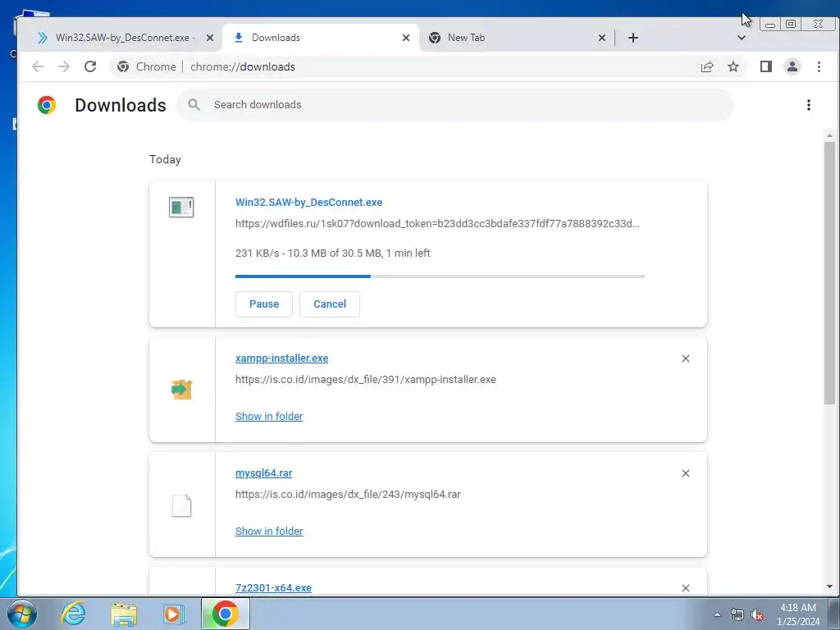
Task: Click the share page icon
Action: [x=707, y=66]
